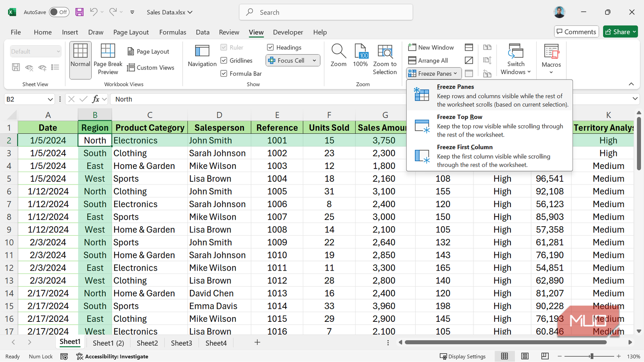Open the Navigation pane
Viewport: 644px width, 362px height.
(202, 56)
